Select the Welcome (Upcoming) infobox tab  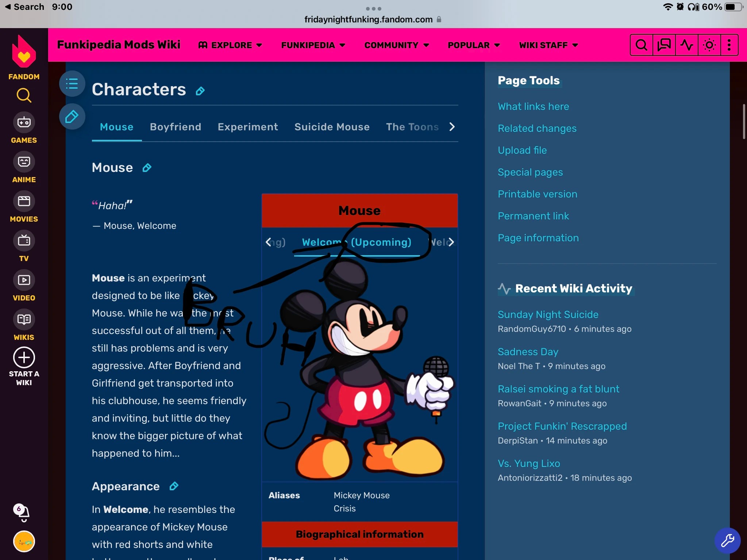[x=356, y=242]
